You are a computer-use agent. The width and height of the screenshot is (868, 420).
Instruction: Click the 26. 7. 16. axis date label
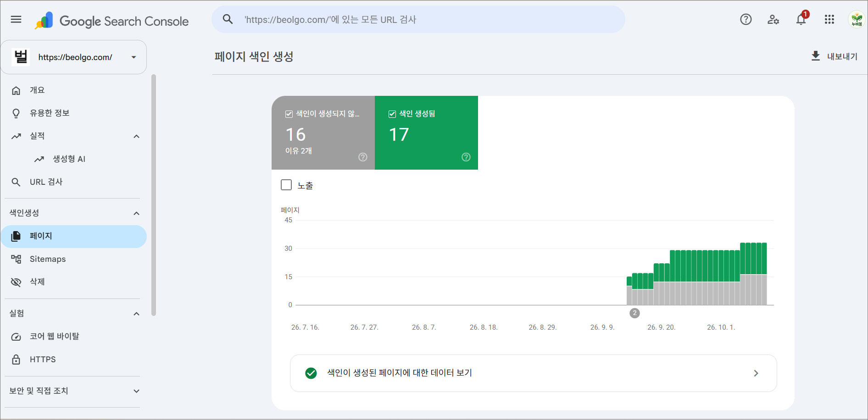[305, 327]
